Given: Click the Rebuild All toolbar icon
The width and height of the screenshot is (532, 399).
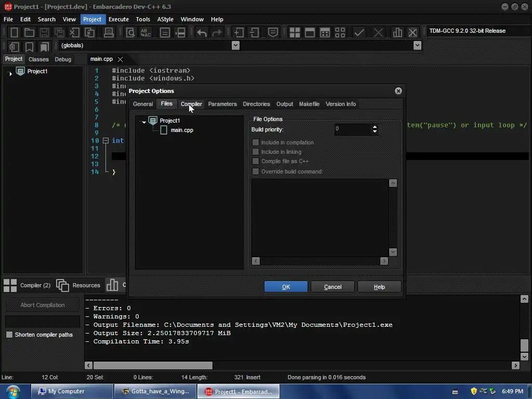Looking at the screenshot, I should click(340, 33).
